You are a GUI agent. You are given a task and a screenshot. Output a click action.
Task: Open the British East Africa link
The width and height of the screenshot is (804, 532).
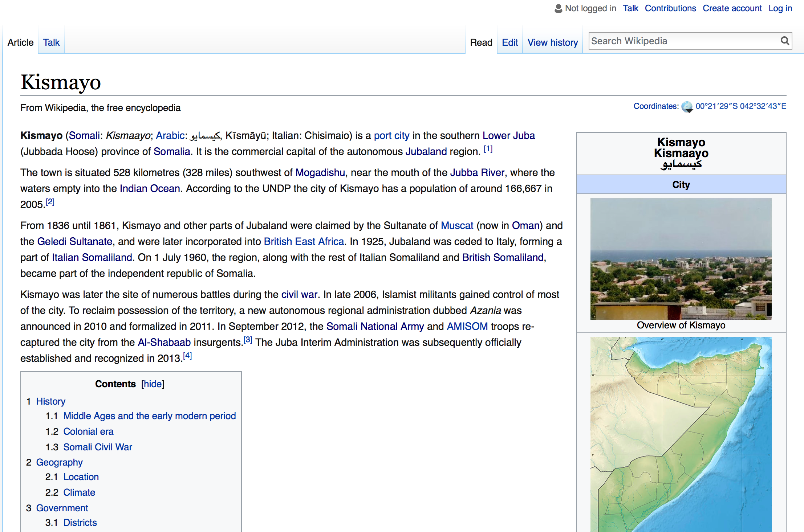coord(304,241)
